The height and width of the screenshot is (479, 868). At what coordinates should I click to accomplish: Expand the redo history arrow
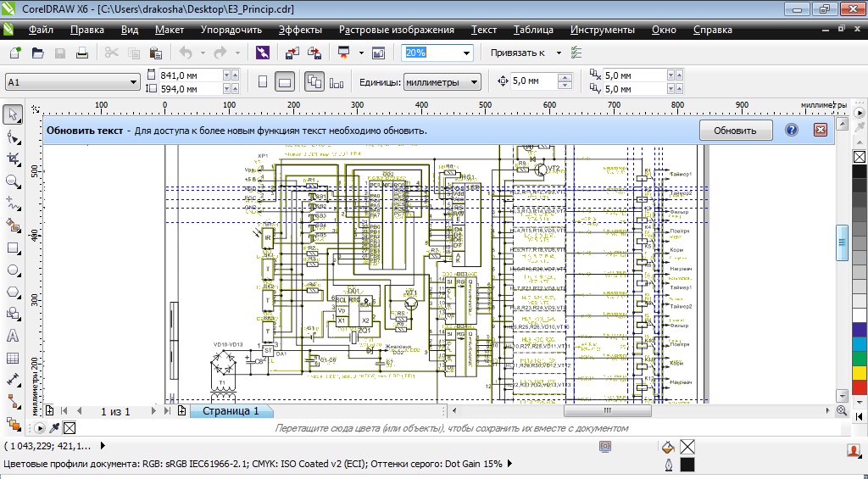237,53
